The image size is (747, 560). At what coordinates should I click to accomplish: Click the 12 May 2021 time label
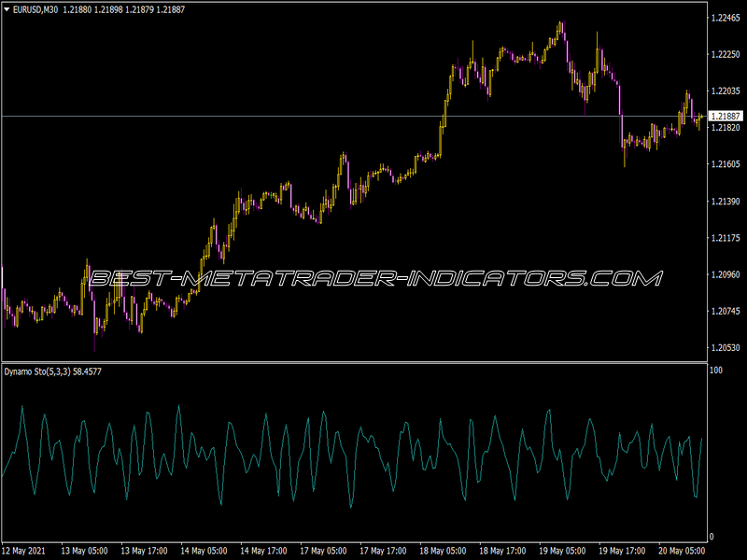click(24, 551)
